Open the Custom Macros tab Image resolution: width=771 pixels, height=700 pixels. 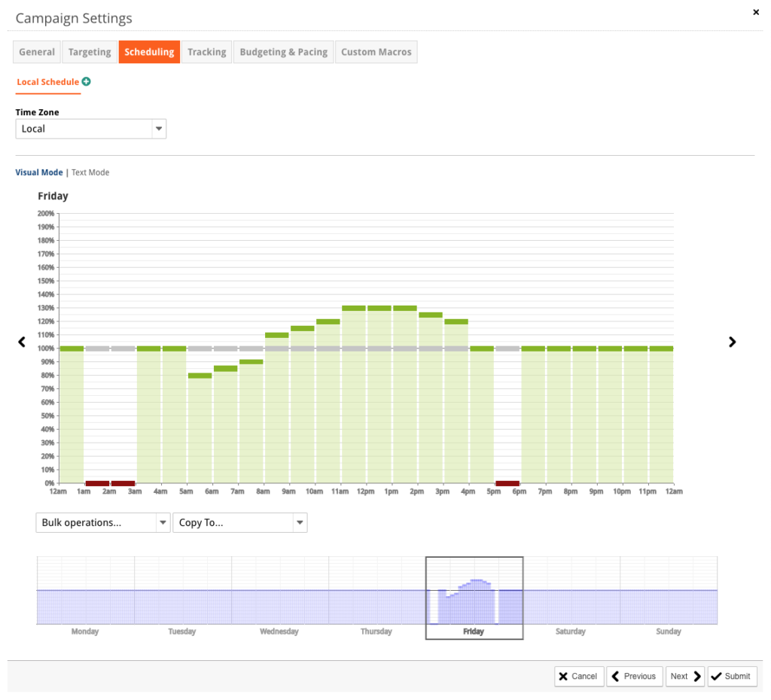tap(376, 52)
